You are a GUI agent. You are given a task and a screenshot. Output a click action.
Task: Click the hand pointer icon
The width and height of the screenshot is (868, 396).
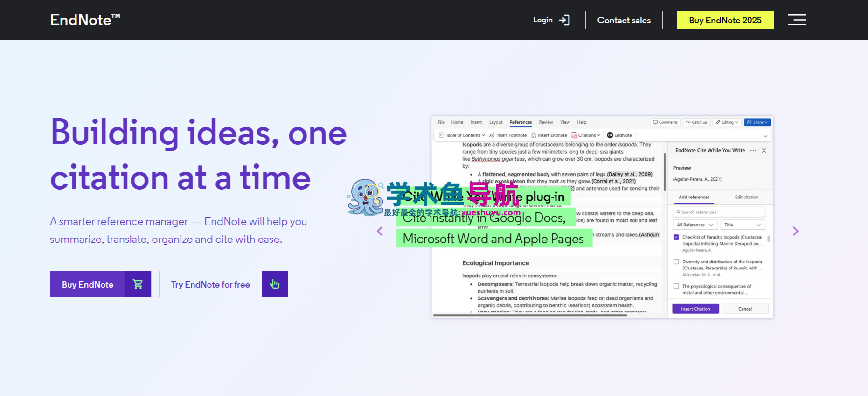click(x=275, y=284)
